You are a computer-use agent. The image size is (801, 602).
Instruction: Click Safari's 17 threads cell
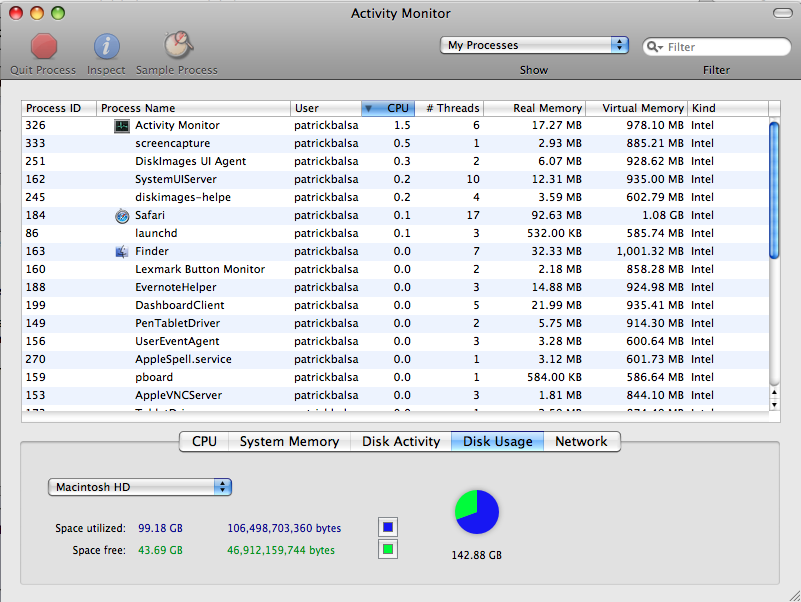click(x=473, y=216)
